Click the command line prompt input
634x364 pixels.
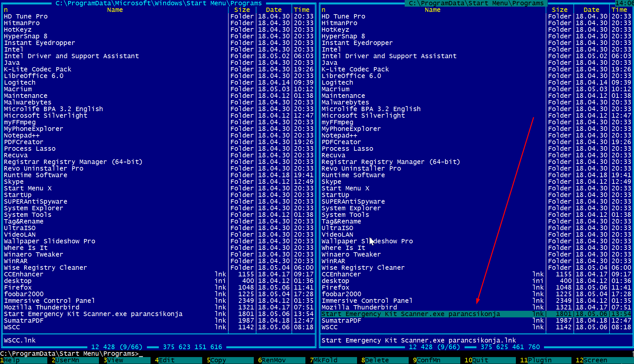(x=316, y=354)
